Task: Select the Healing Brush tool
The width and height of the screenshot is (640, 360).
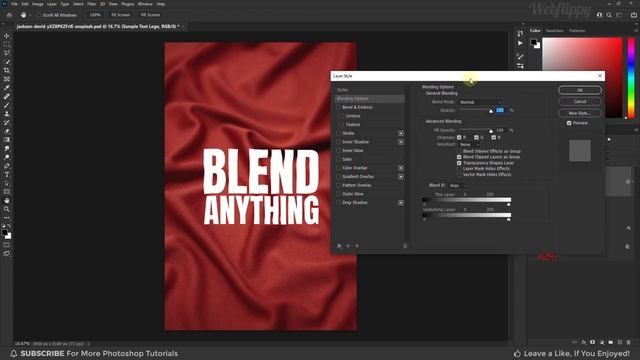Action: 7,96
